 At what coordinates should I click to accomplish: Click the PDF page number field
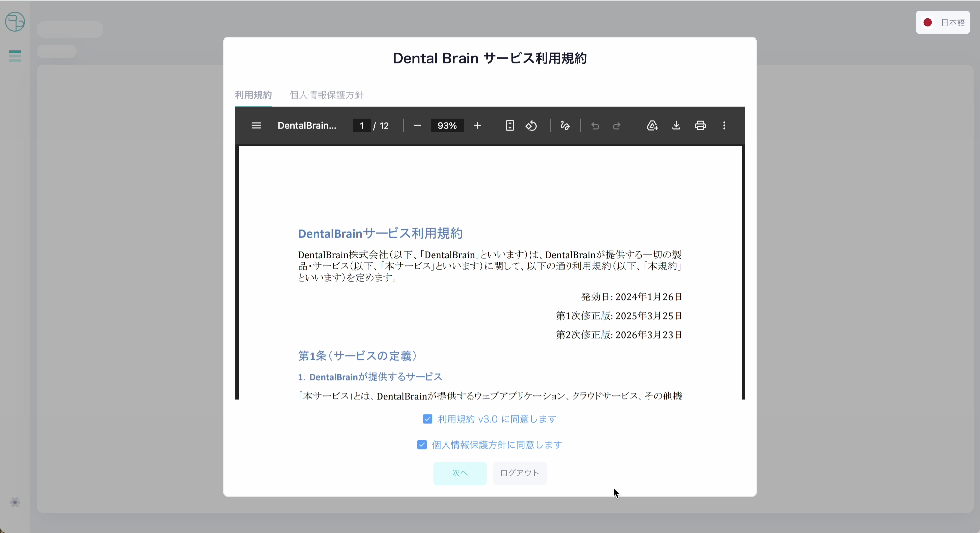click(x=362, y=126)
